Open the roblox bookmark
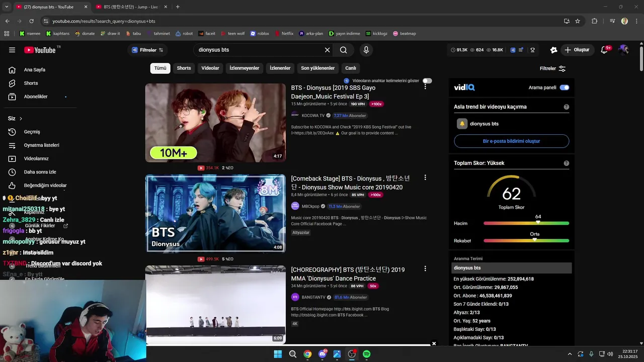This screenshot has width=644, height=362. (x=260, y=34)
